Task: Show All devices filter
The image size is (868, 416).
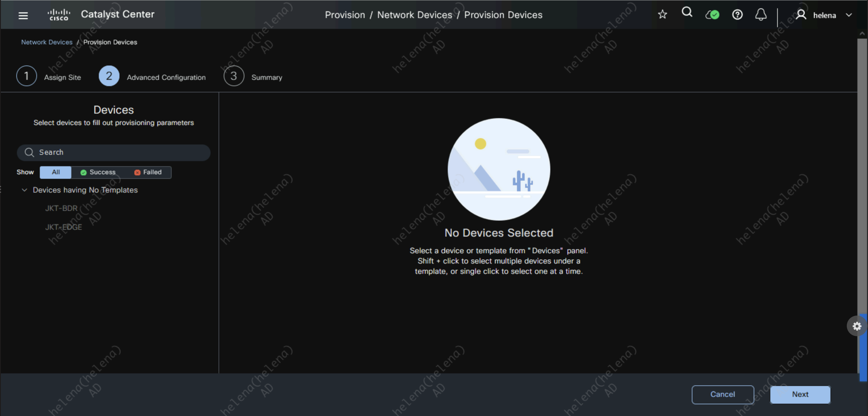Action: coord(56,172)
